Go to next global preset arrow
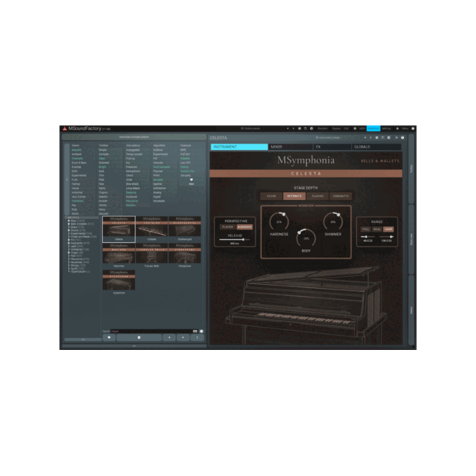Viewport: 476px width, 476px height. (x=294, y=129)
